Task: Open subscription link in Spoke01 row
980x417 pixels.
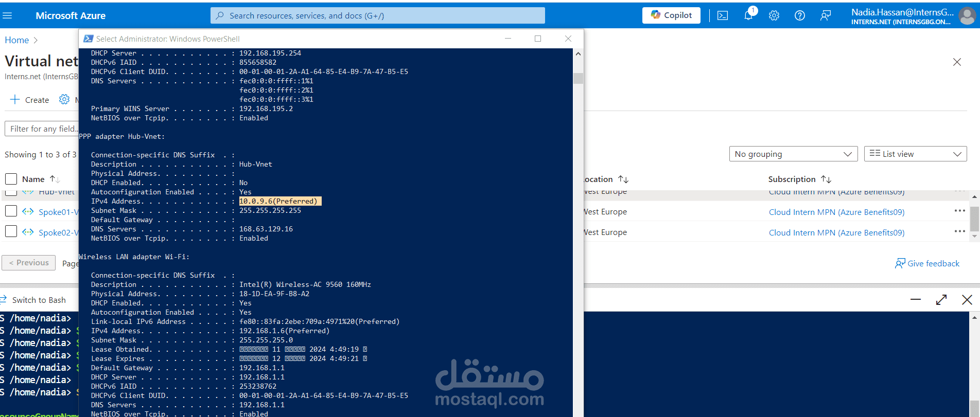Action: tap(836, 212)
